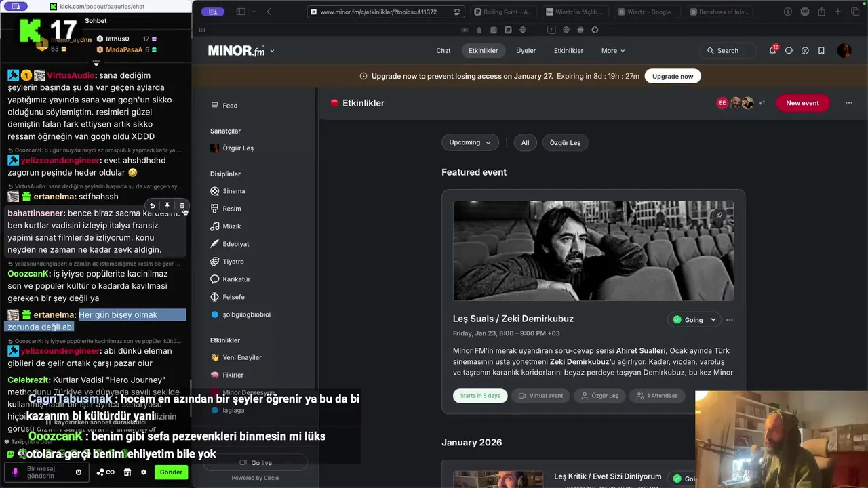Screen dimensions: 868x488
Task: Open the Chat tab in Minor.fm
Action: (443, 51)
